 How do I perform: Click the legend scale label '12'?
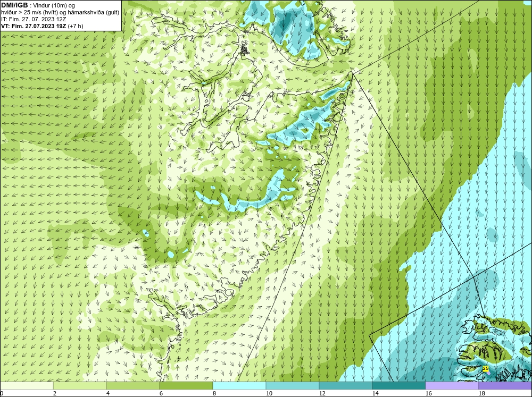pos(322,393)
